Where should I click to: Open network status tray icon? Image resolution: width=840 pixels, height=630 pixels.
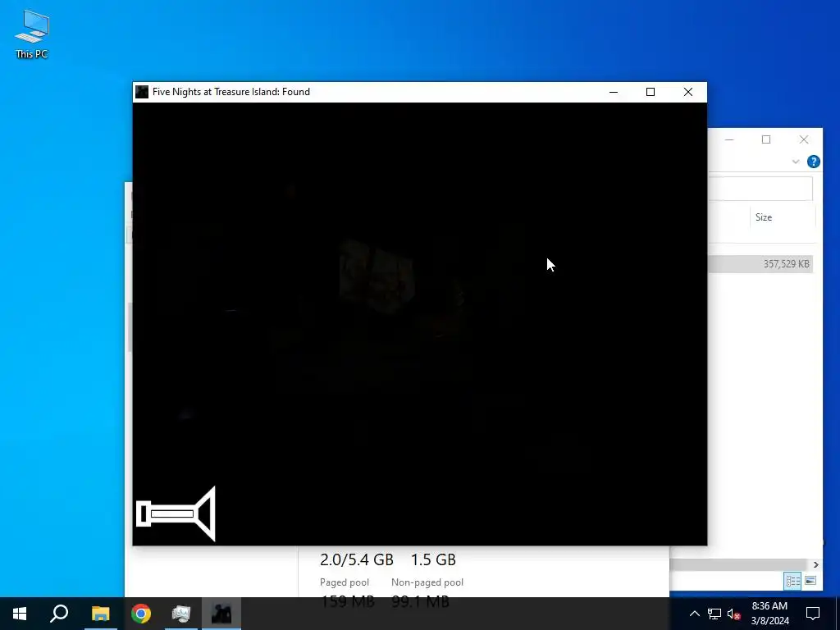tap(714, 614)
